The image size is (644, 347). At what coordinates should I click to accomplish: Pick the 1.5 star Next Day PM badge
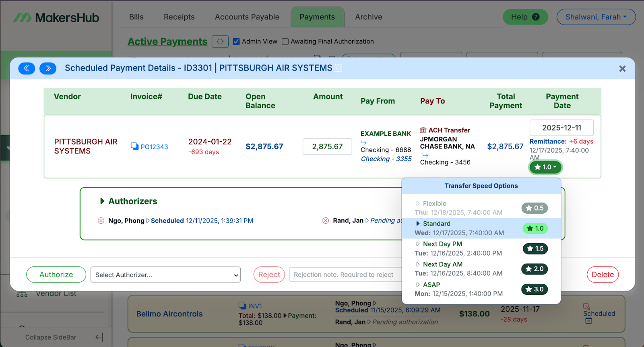coord(535,249)
